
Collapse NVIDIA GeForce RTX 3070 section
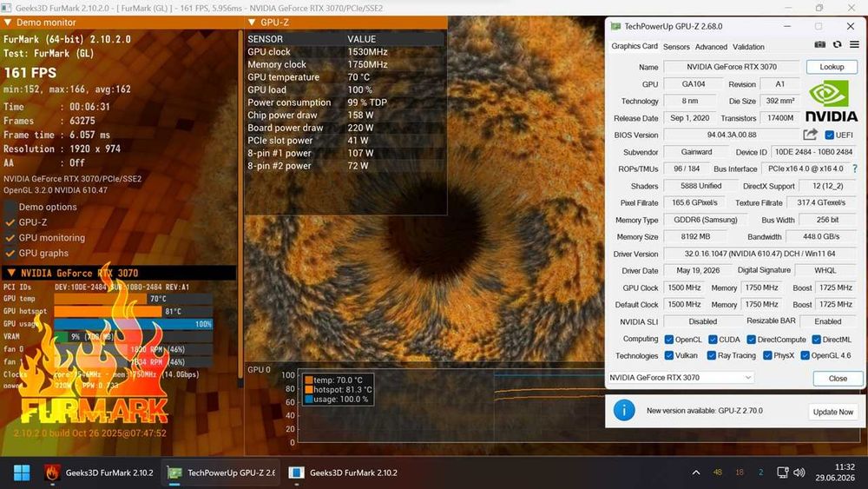(x=11, y=273)
